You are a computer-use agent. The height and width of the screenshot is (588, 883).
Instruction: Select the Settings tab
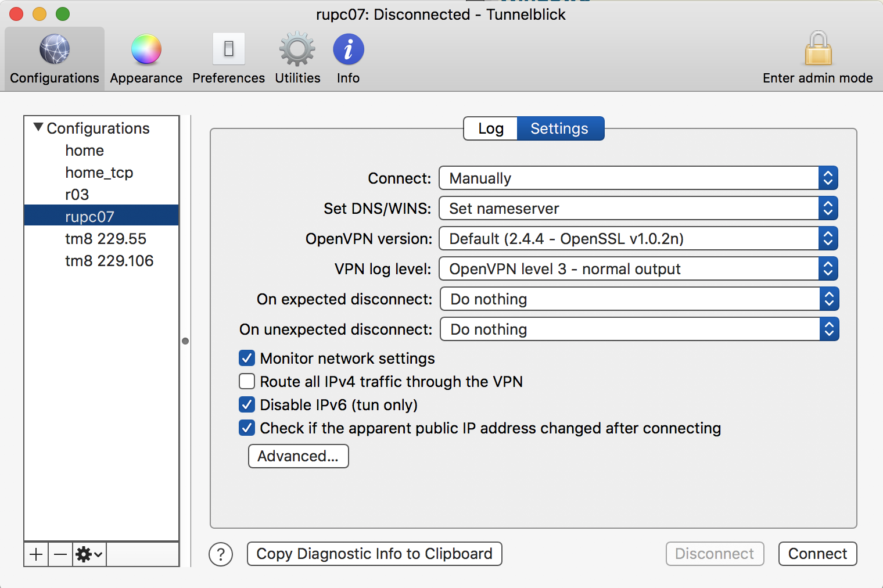pyautogui.click(x=560, y=128)
